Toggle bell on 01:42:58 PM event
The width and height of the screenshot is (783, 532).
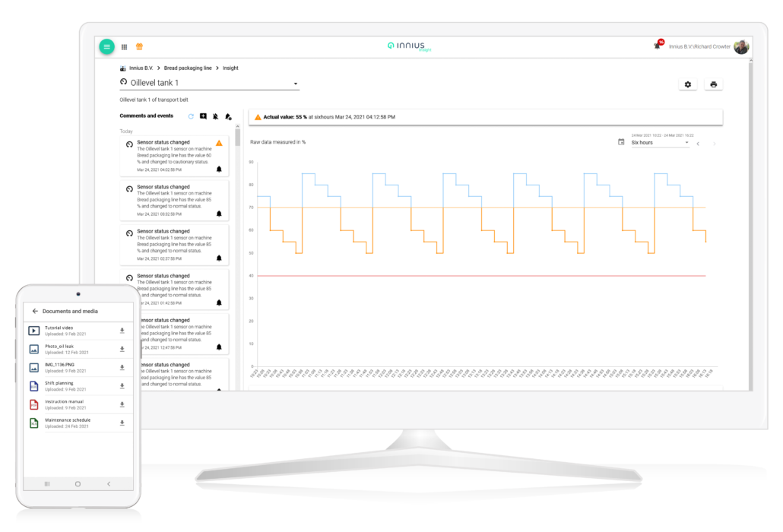coord(219,302)
